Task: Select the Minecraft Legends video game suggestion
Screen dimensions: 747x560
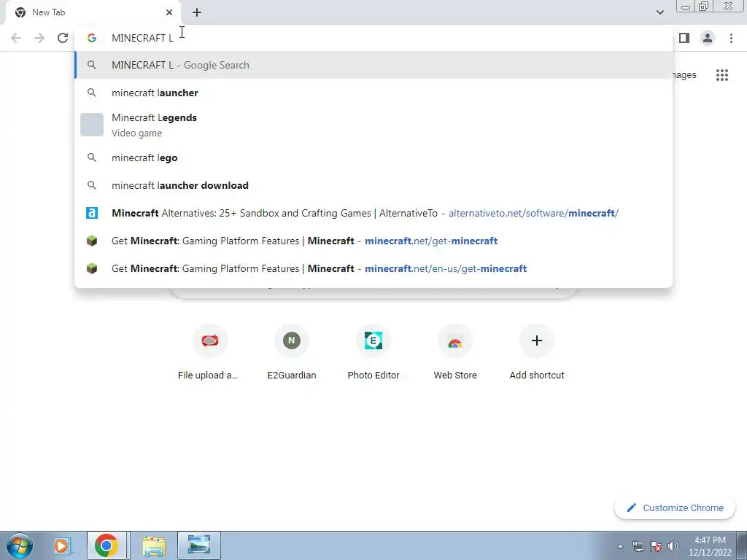Action: 373,125
